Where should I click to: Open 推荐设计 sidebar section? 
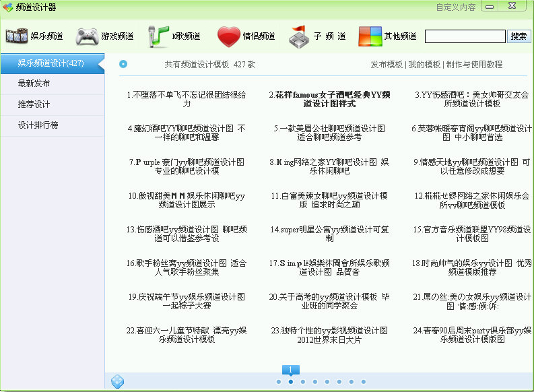(34, 105)
